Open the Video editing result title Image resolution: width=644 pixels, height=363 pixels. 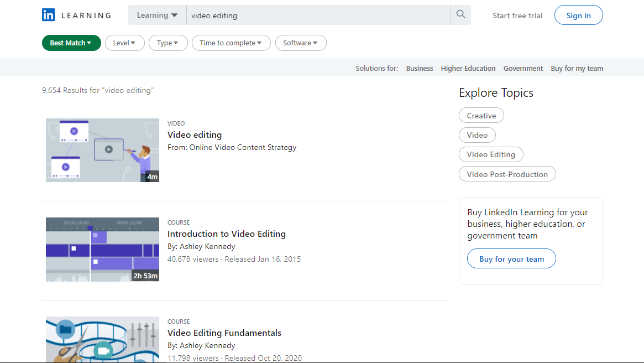pyautogui.click(x=194, y=135)
